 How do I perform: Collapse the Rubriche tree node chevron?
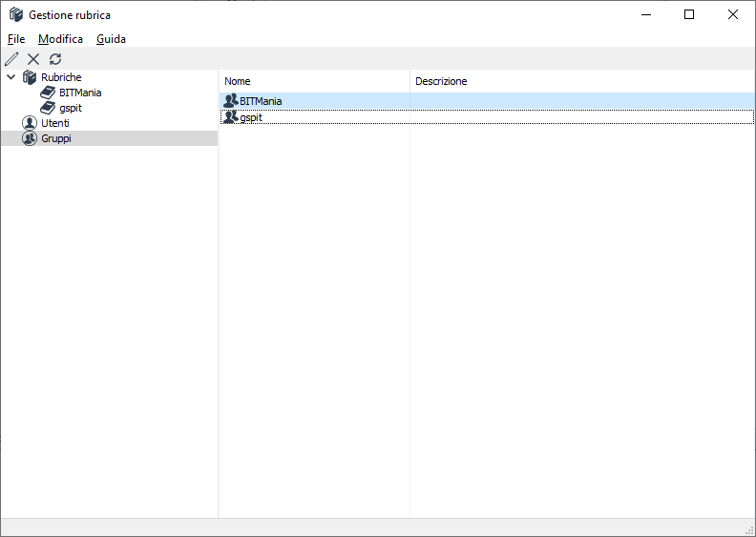[x=10, y=77]
